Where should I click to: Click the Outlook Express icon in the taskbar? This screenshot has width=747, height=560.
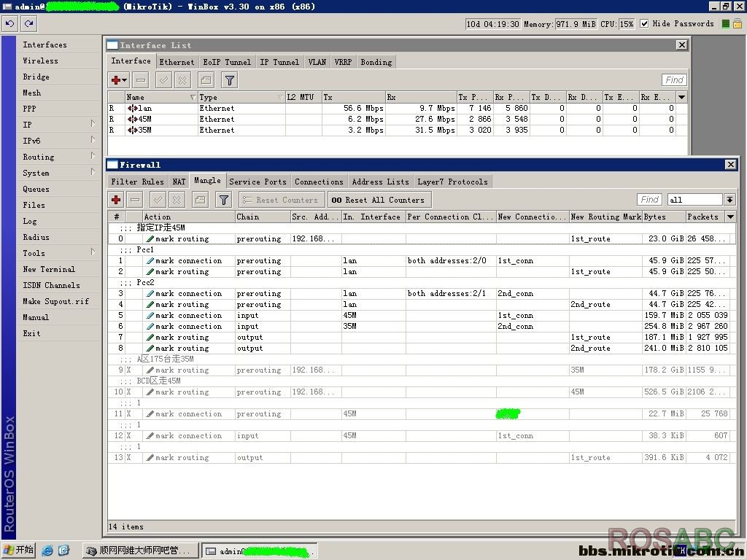[63, 551]
